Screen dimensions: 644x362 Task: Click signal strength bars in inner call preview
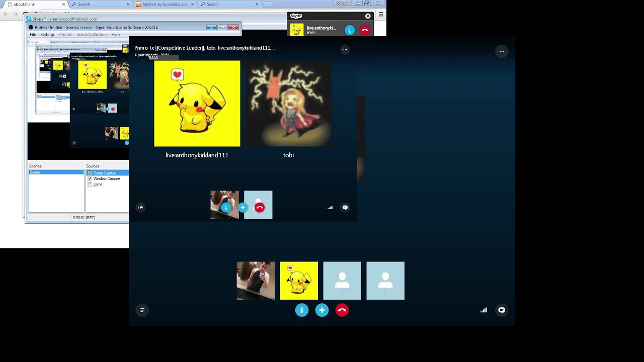coord(330,207)
